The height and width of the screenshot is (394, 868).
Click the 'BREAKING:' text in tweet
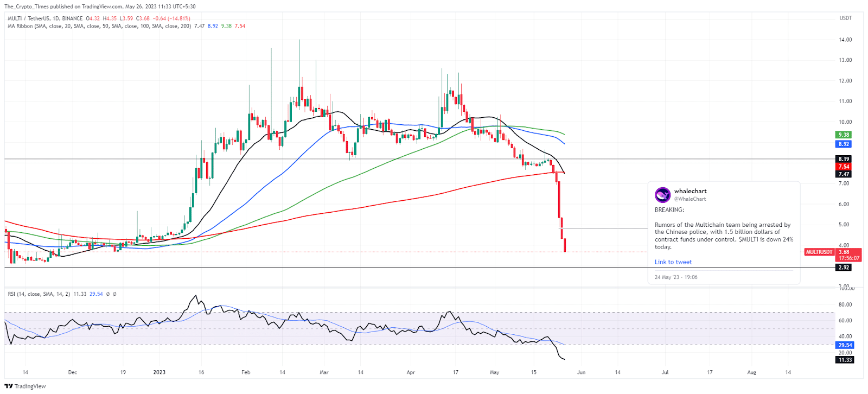(669, 210)
